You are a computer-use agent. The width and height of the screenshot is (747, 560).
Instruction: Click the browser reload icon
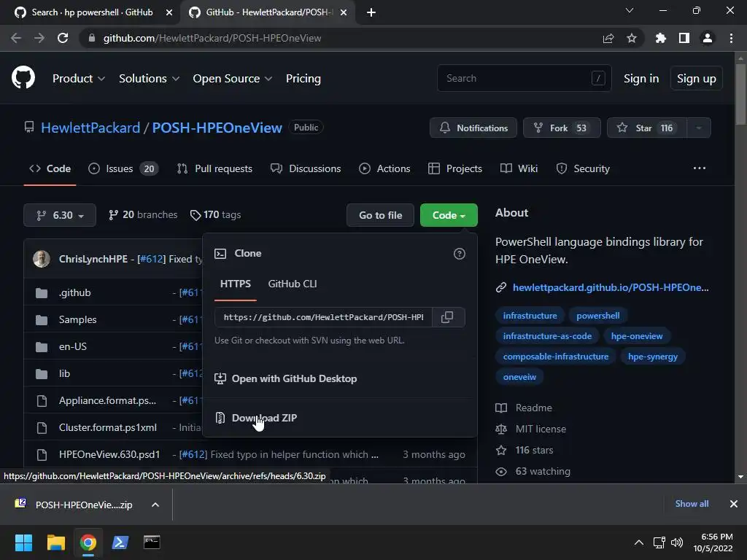coord(63,38)
